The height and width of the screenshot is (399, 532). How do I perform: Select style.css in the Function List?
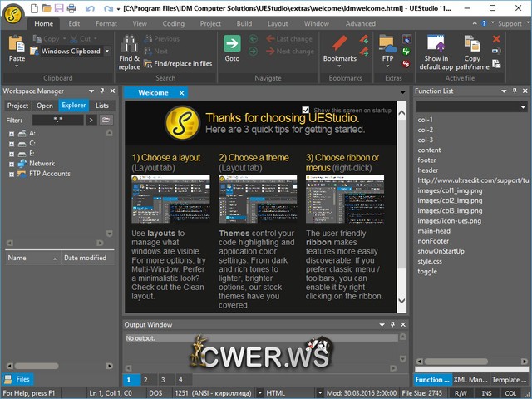[430, 262]
